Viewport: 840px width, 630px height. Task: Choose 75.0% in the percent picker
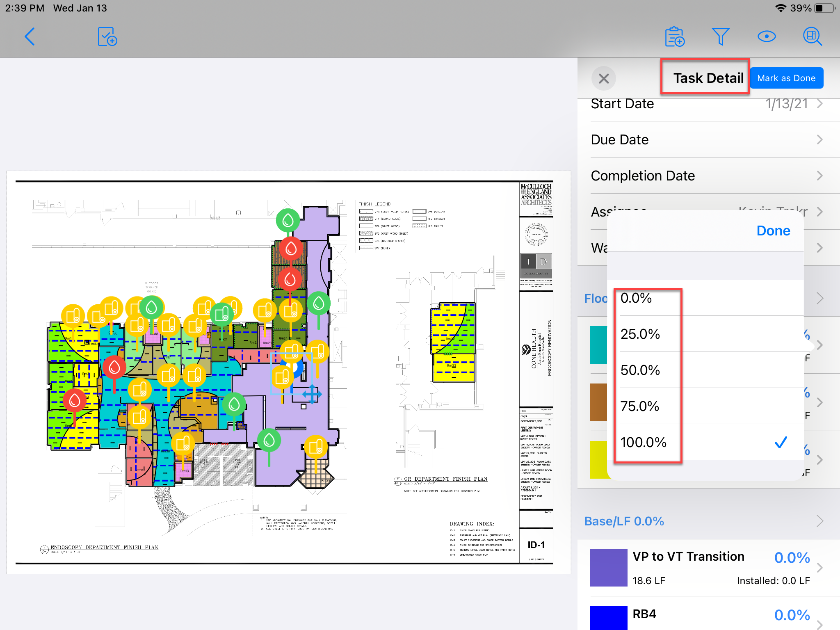click(640, 406)
